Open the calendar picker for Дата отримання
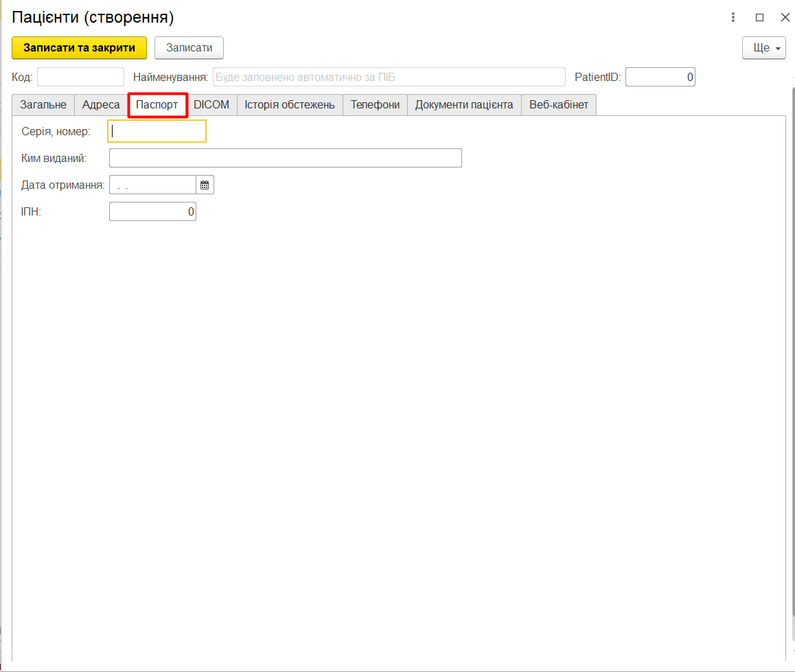 (205, 185)
